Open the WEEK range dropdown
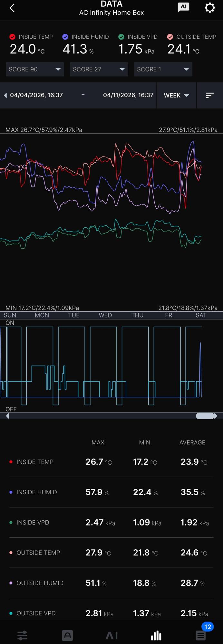The image size is (223, 644). tap(176, 95)
